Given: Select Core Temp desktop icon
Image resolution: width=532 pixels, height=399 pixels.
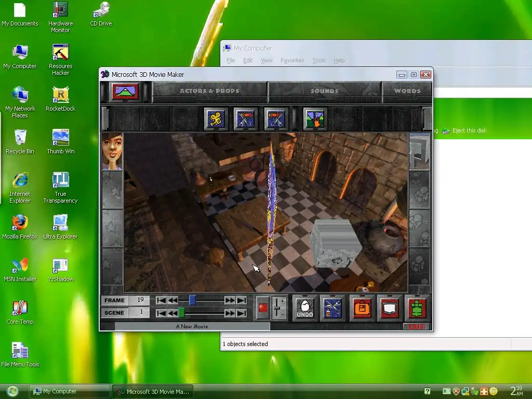Looking at the screenshot, I should pos(20,312).
